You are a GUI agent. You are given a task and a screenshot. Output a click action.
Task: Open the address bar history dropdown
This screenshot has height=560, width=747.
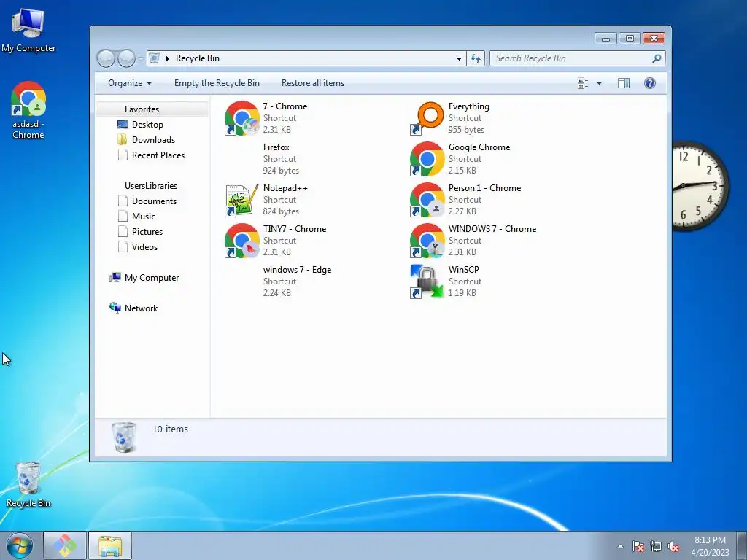[x=459, y=58]
